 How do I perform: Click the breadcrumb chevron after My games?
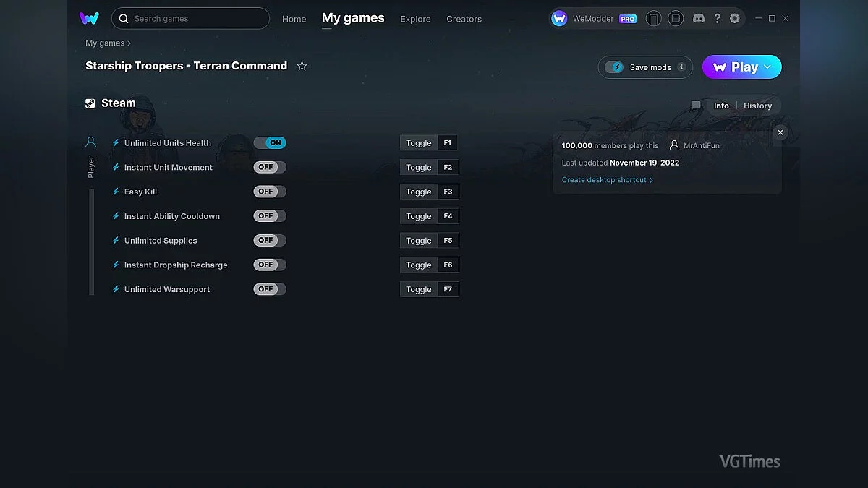(129, 43)
